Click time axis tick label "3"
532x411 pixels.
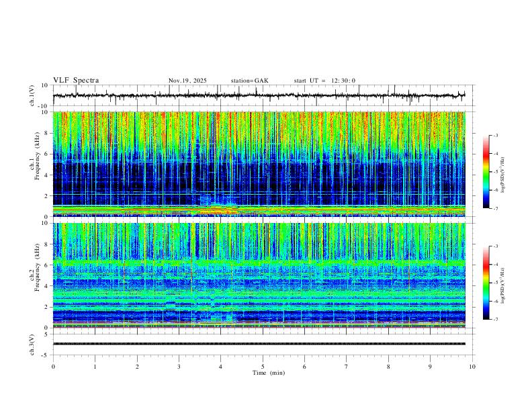pos(179,367)
